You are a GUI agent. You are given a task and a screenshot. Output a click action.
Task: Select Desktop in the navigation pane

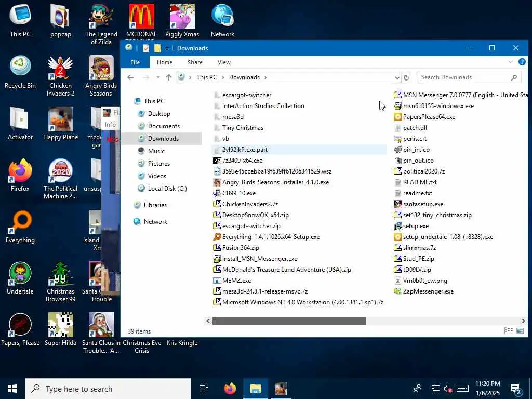coord(159,114)
